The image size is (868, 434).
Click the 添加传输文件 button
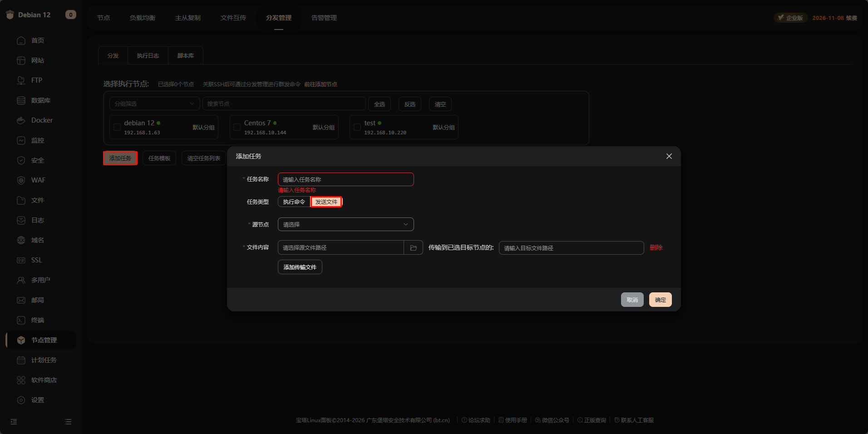tap(300, 267)
